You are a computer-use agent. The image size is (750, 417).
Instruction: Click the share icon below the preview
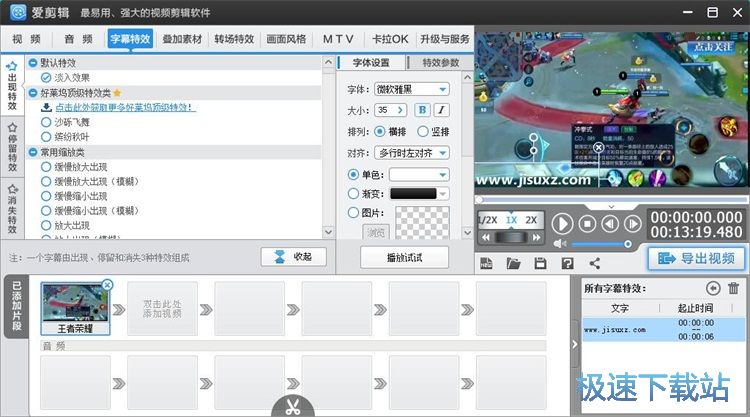pyautogui.click(x=595, y=263)
